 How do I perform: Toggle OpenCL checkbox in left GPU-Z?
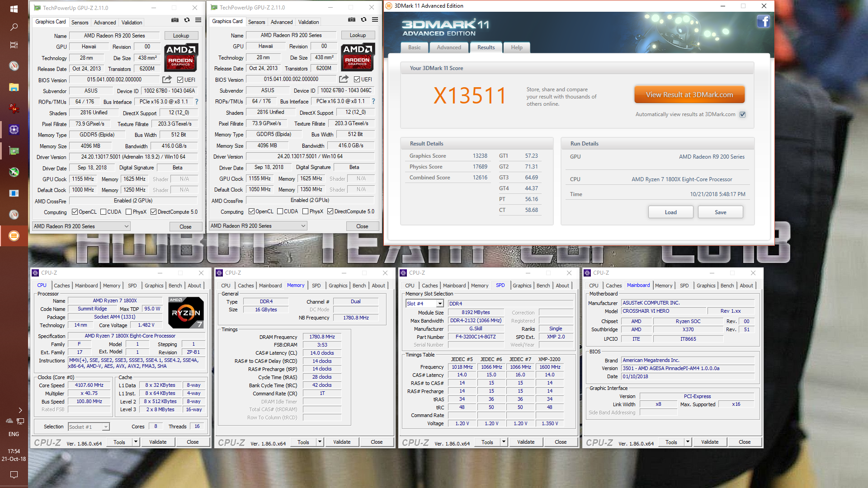(x=75, y=212)
